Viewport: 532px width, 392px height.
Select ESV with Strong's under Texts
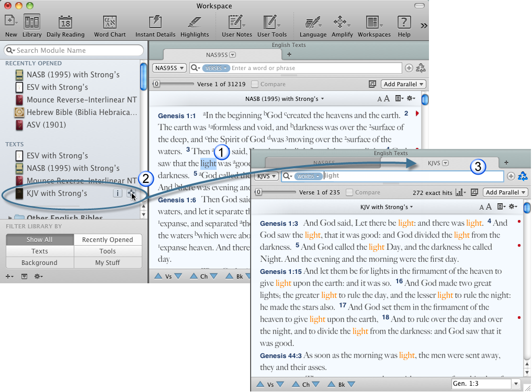coord(58,156)
